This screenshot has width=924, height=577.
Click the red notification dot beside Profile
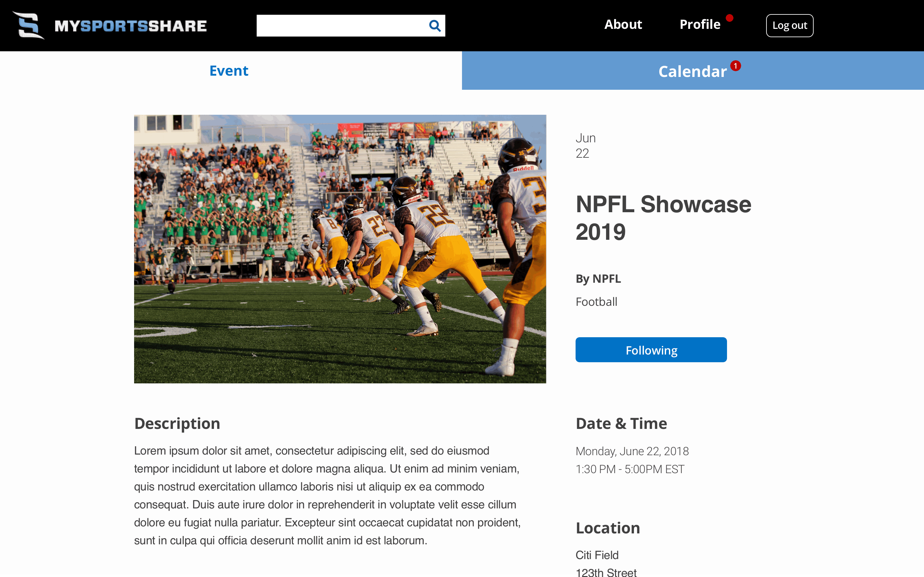[x=729, y=18]
